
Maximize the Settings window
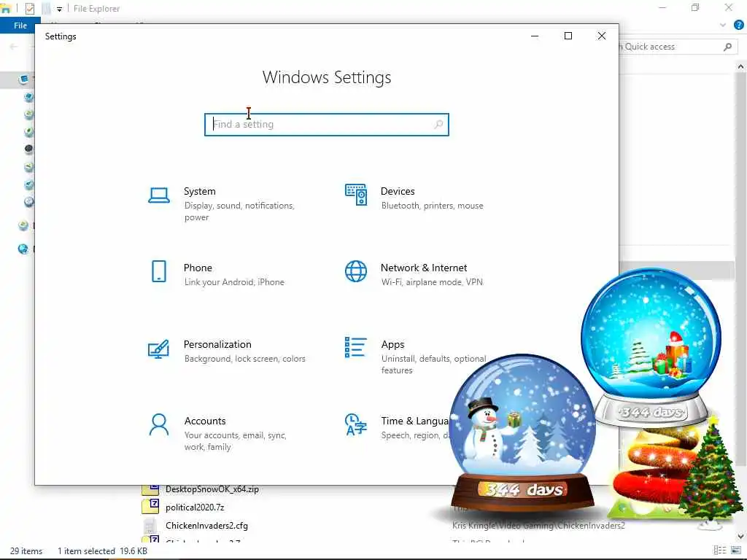click(x=568, y=36)
